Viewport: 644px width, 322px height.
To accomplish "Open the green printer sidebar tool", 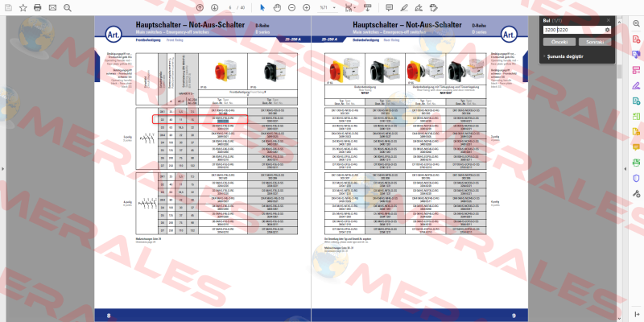I will pyautogui.click(x=636, y=163).
